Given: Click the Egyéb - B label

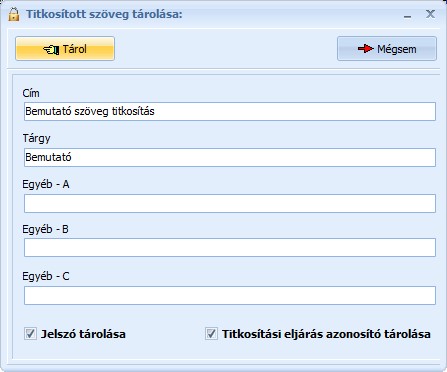Looking at the screenshot, I should point(46,230).
